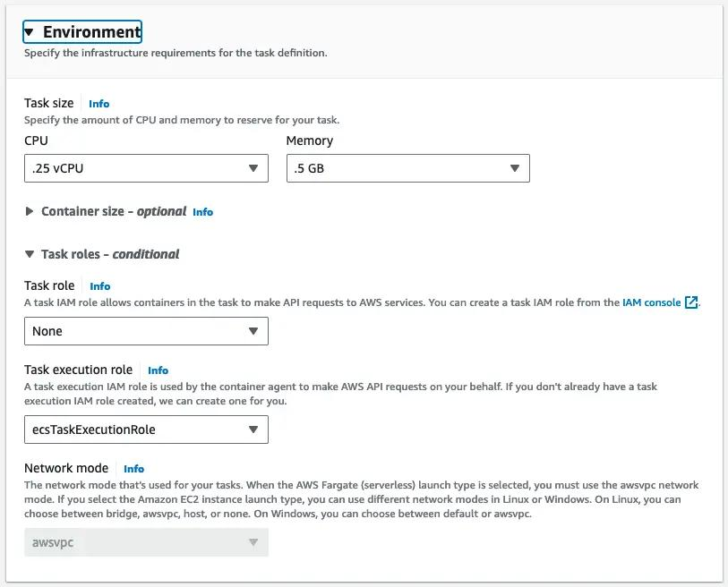Collapse the Environment section header
This screenshot has width=728, height=587.
click(82, 32)
